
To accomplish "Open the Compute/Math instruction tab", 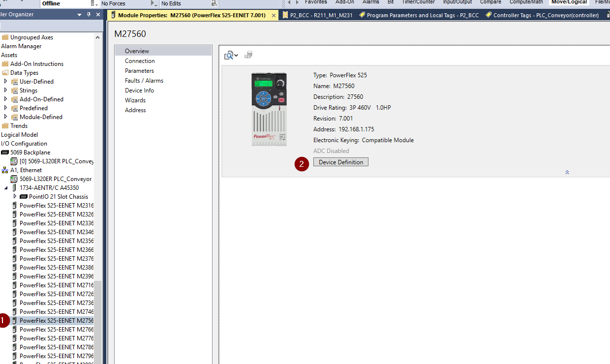I will (526, 2).
